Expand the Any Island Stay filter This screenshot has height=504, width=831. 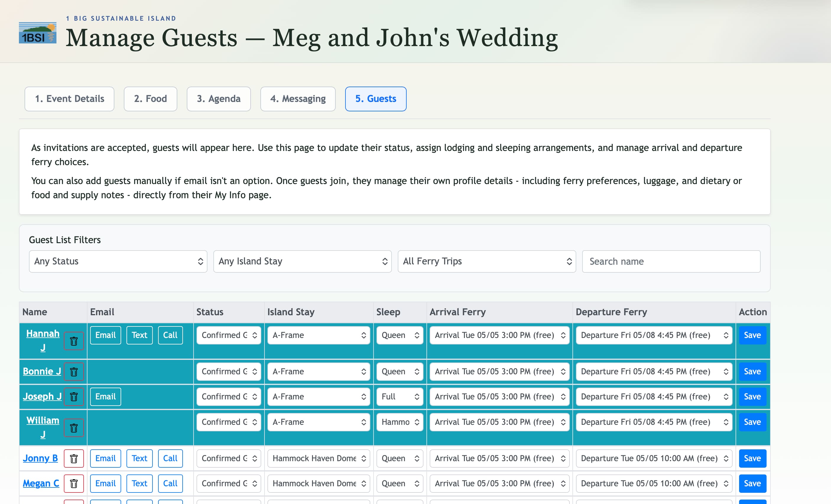pyautogui.click(x=302, y=261)
